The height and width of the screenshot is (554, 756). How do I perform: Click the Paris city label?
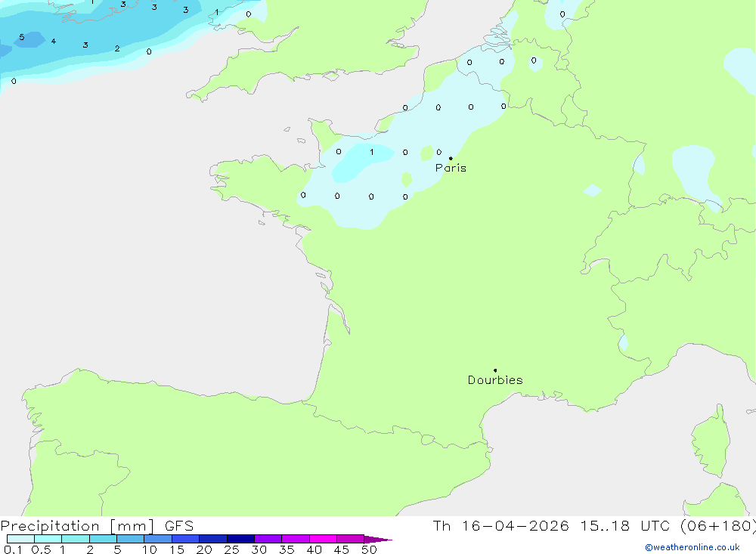click(x=451, y=168)
